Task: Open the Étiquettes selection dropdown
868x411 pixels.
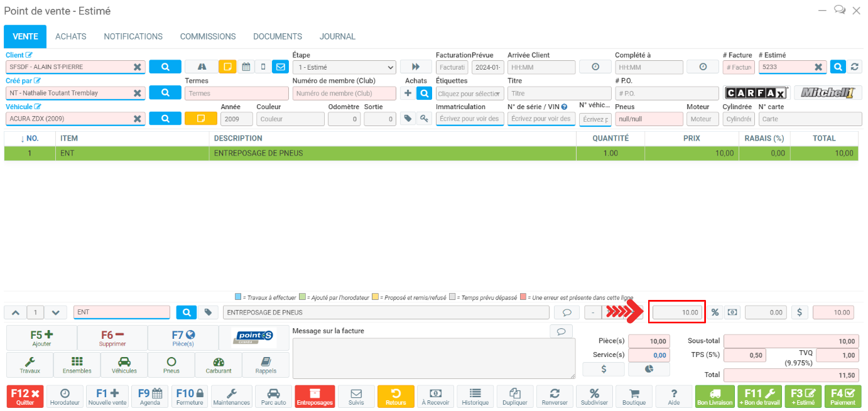Action: [470, 93]
